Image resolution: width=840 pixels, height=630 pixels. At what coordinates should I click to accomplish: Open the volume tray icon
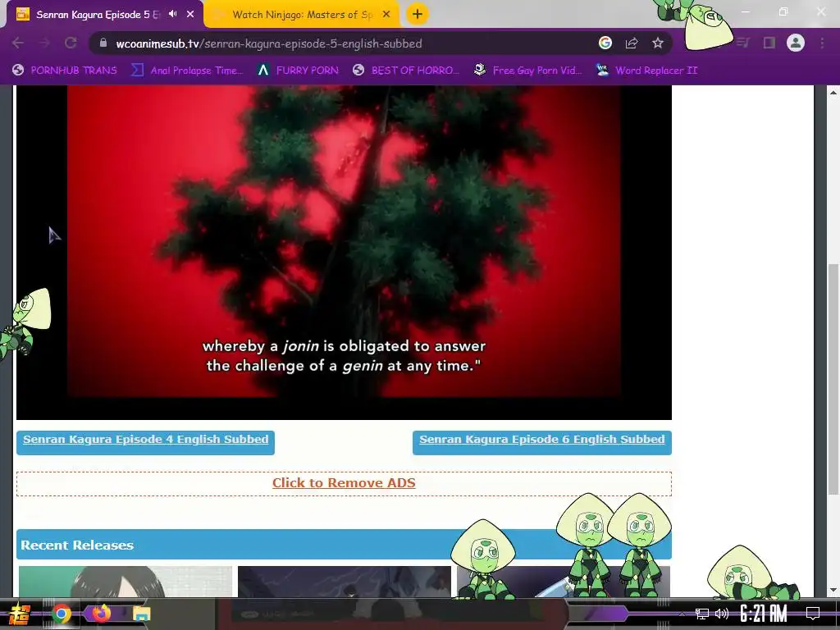click(x=722, y=614)
